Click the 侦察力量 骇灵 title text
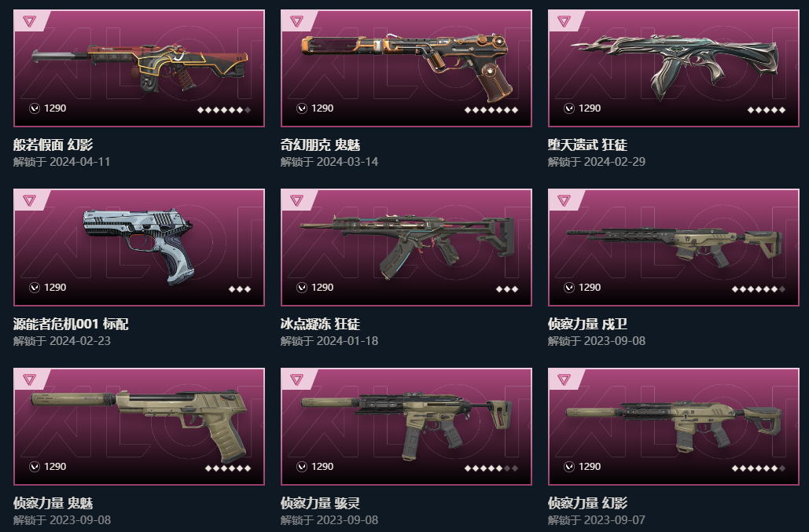The height and width of the screenshot is (532, 809). coord(321,503)
